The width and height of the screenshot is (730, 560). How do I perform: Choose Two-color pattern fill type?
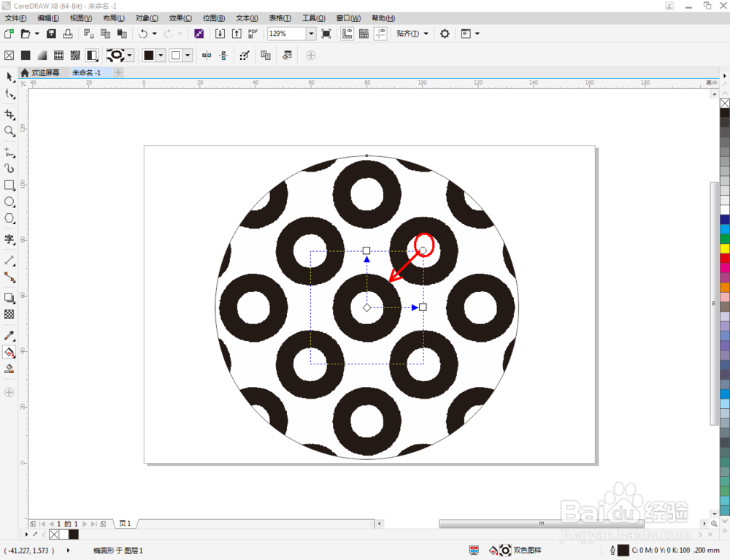click(x=92, y=55)
